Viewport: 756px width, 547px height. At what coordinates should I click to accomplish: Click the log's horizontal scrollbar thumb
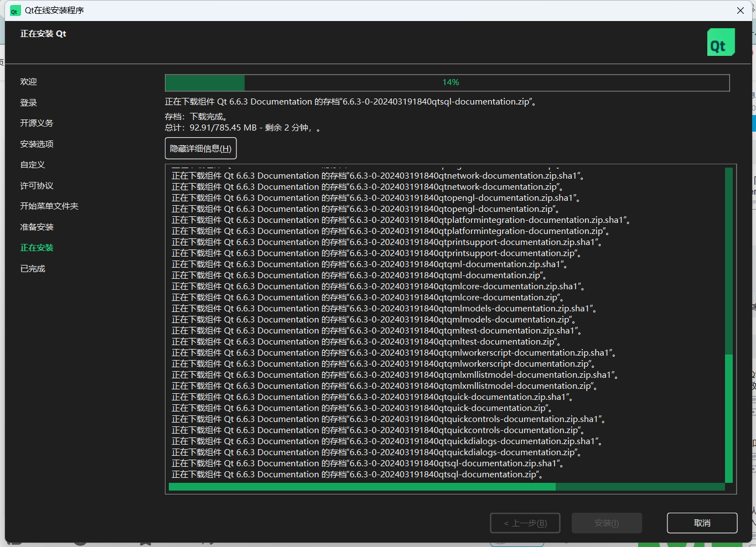click(x=362, y=487)
